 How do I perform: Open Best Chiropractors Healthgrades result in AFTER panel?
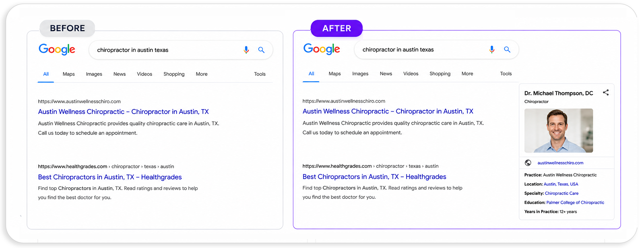coord(374,176)
